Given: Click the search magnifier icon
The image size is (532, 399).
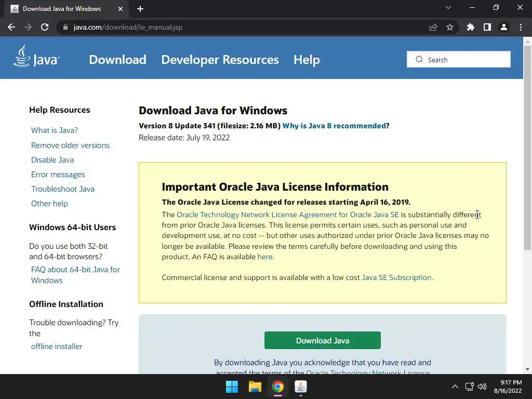Looking at the screenshot, I should pyautogui.click(x=419, y=59).
